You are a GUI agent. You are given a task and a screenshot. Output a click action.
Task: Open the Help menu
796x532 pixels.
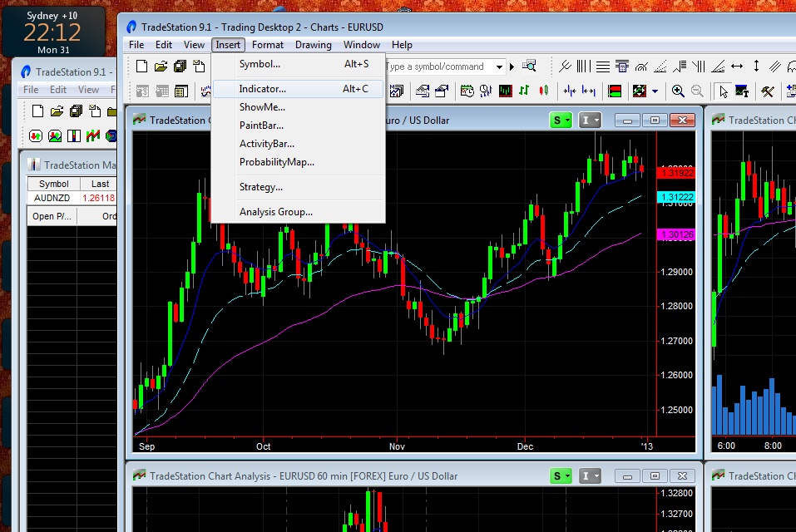tap(402, 45)
